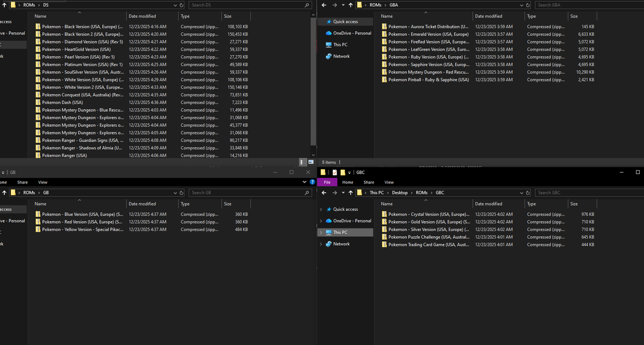Go back in the GBA window

[324, 5]
